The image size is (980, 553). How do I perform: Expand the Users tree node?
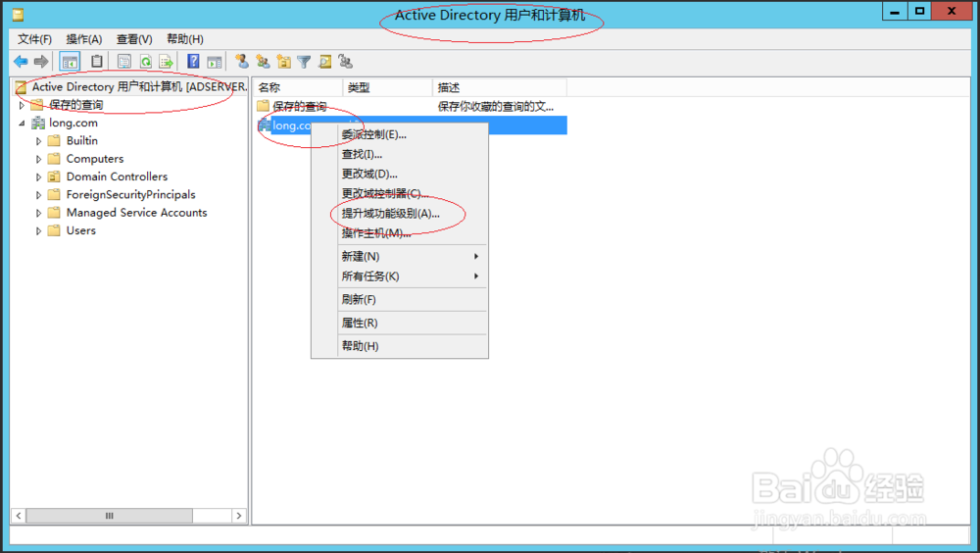(39, 230)
